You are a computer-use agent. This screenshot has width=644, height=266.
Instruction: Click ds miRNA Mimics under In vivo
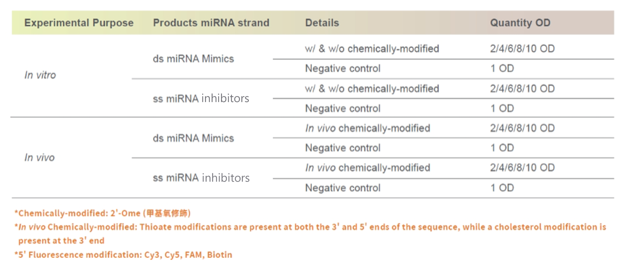[x=193, y=138]
